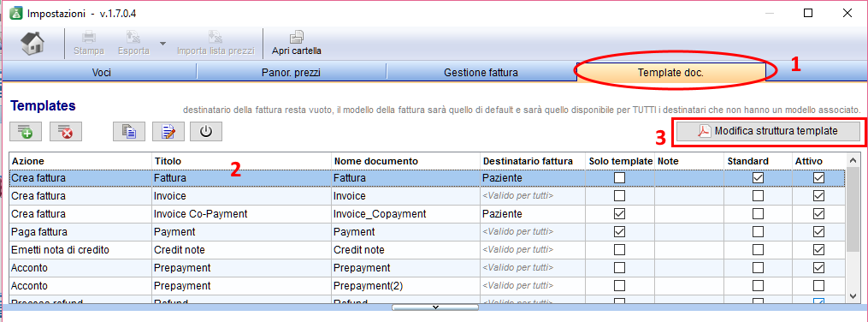The height and width of the screenshot is (322, 868).
Task: Click scrollbar down arrow of templates table
Action: tap(853, 296)
